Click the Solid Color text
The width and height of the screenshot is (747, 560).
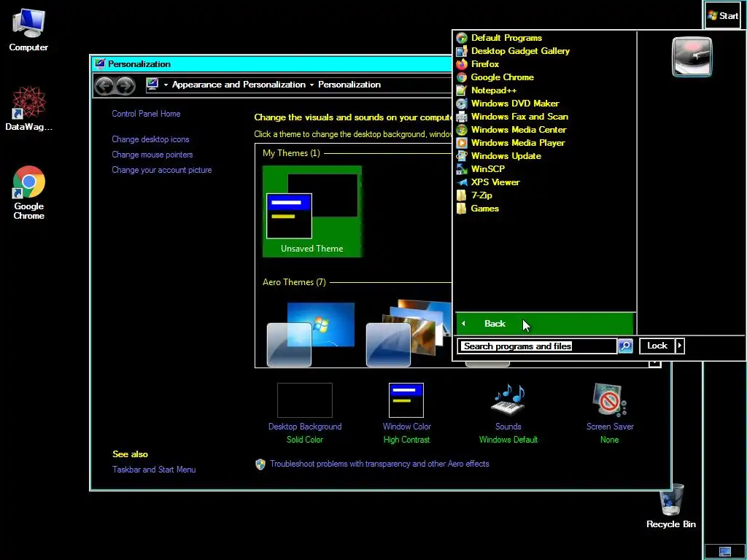[305, 440]
